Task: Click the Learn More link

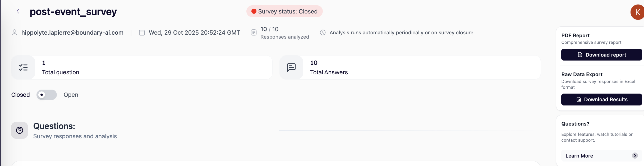Action: coord(579,156)
